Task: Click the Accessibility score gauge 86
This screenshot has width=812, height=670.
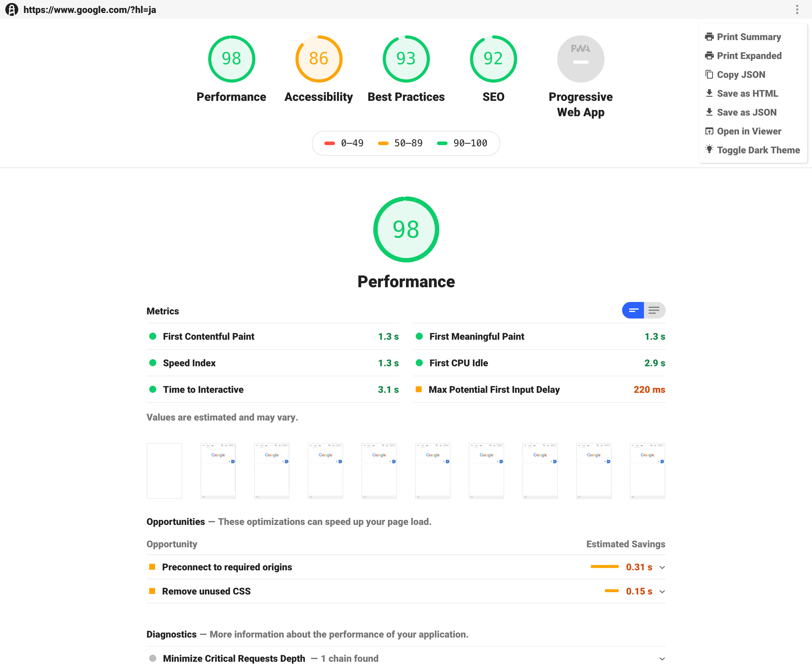Action: 318,59
